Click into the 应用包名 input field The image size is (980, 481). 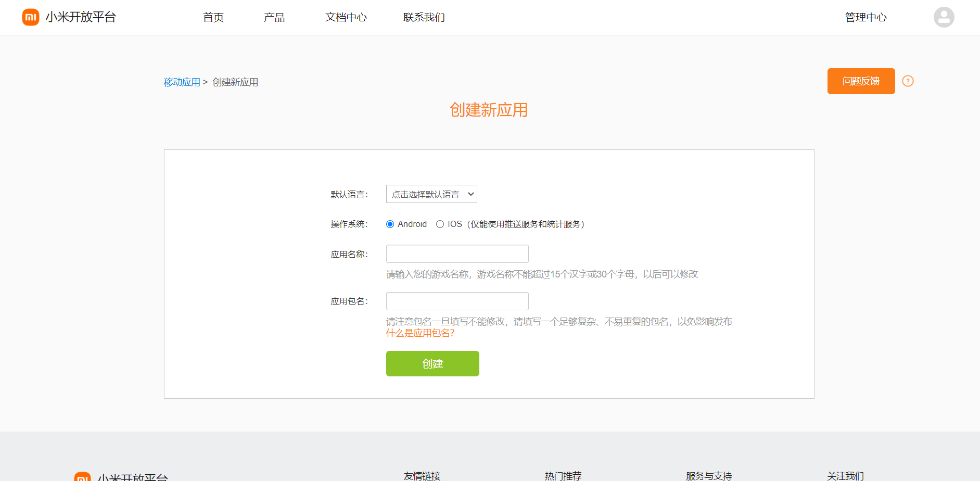point(457,301)
